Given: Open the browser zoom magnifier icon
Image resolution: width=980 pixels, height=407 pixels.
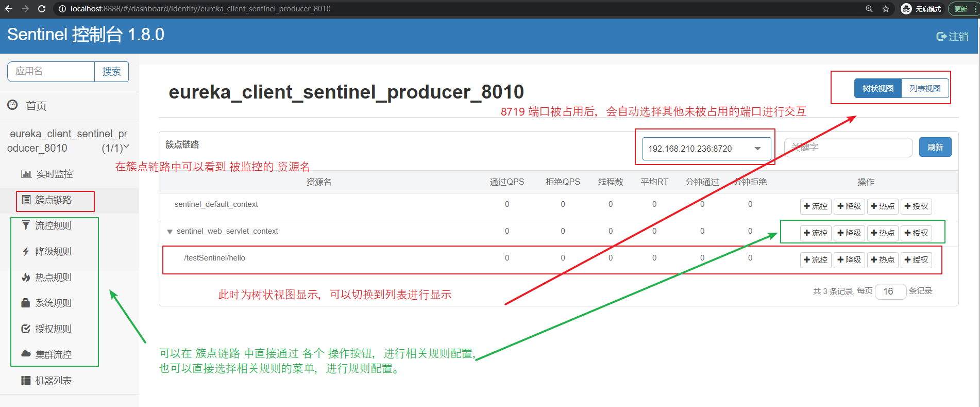Looking at the screenshot, I should point(869,9).
